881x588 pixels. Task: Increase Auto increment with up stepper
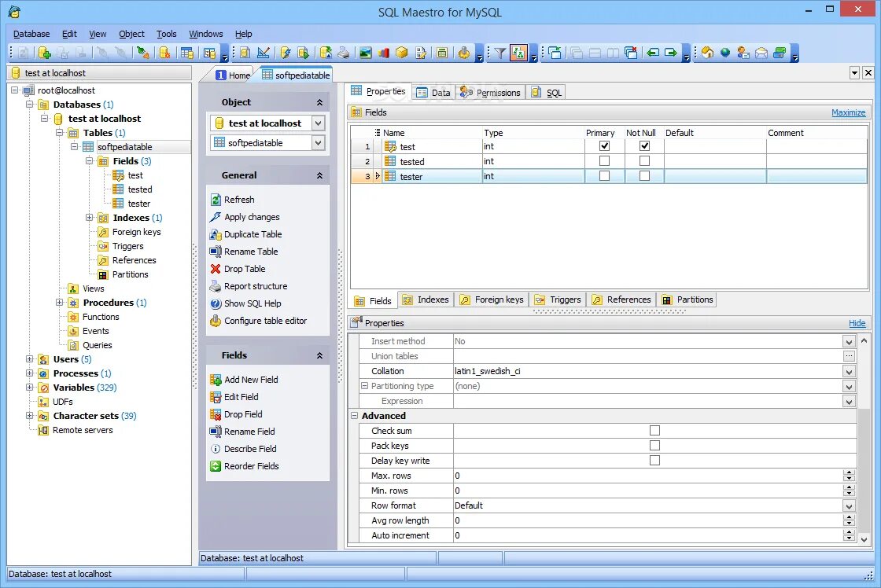(849, 532)
